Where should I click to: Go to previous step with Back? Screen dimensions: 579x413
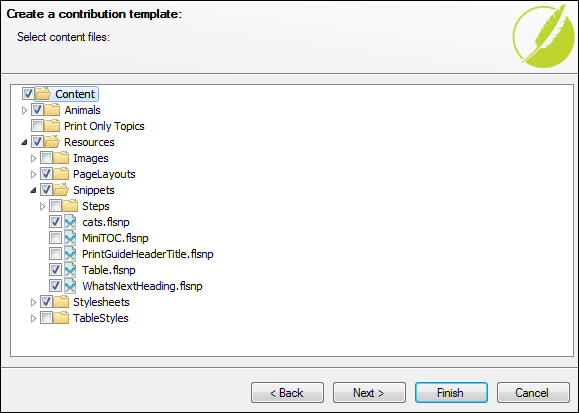tap(287, 393)
